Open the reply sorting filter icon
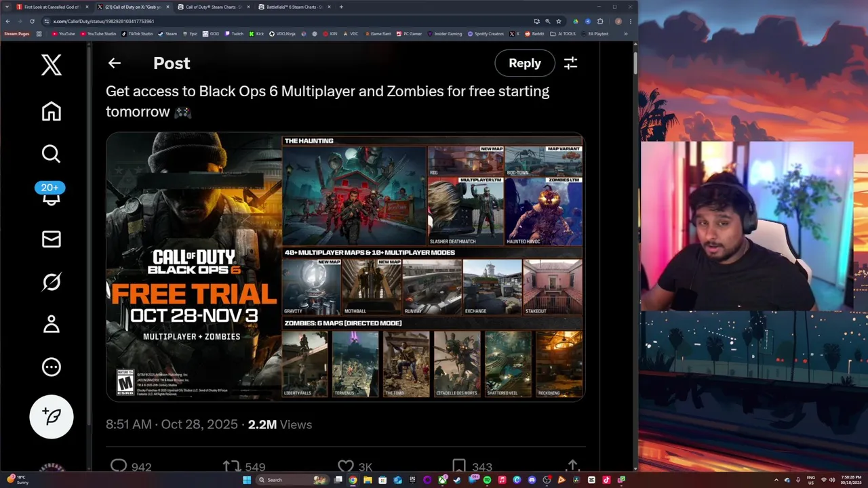 point(570,63)
